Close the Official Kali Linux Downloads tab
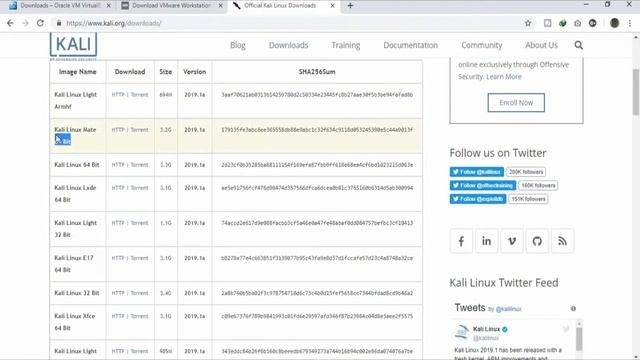The width and height of the screenshot is (640, 360). [332, 6]
